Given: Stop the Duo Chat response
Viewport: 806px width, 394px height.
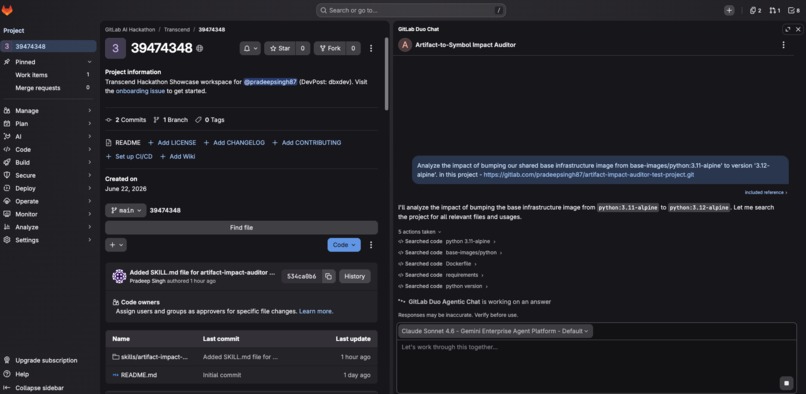Looking at the screenshot, I should (x=786, y=383).
